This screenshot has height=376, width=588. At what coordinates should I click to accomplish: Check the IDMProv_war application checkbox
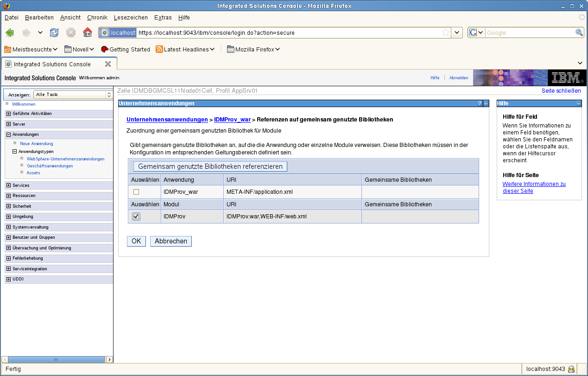click(136, 192)
